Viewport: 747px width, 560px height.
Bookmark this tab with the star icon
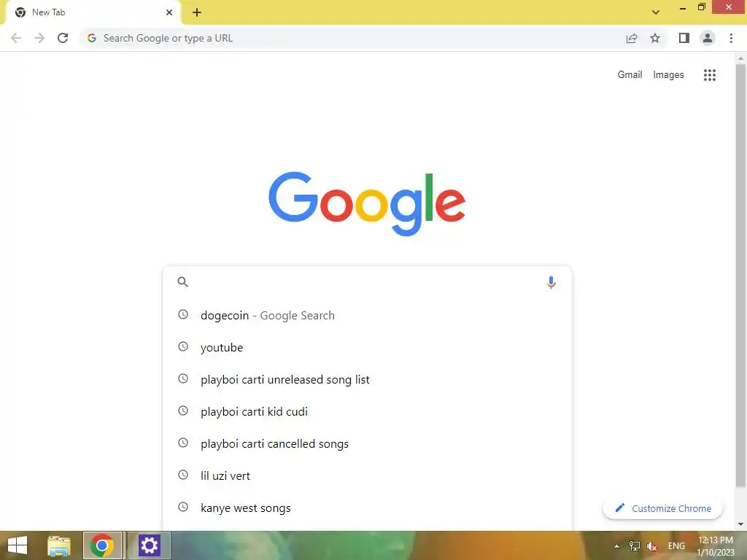[x=655, y=38]
